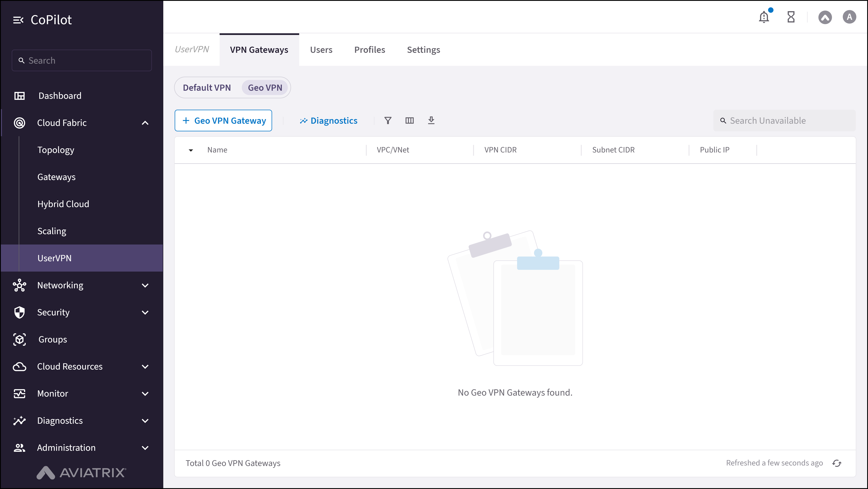Open notifications via the bell icon
Viewport: 868px width, 489px height.
[x=764, y=17]
